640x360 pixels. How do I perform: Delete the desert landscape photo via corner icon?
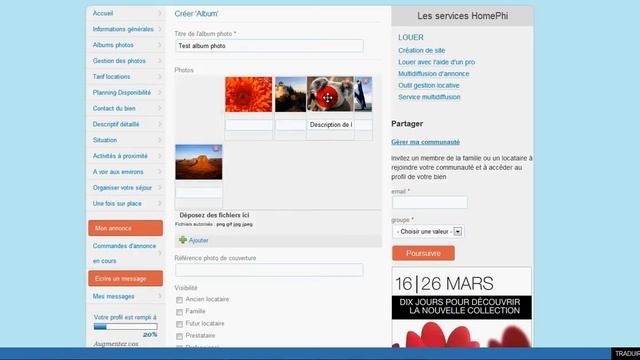(x=216, y=149)
